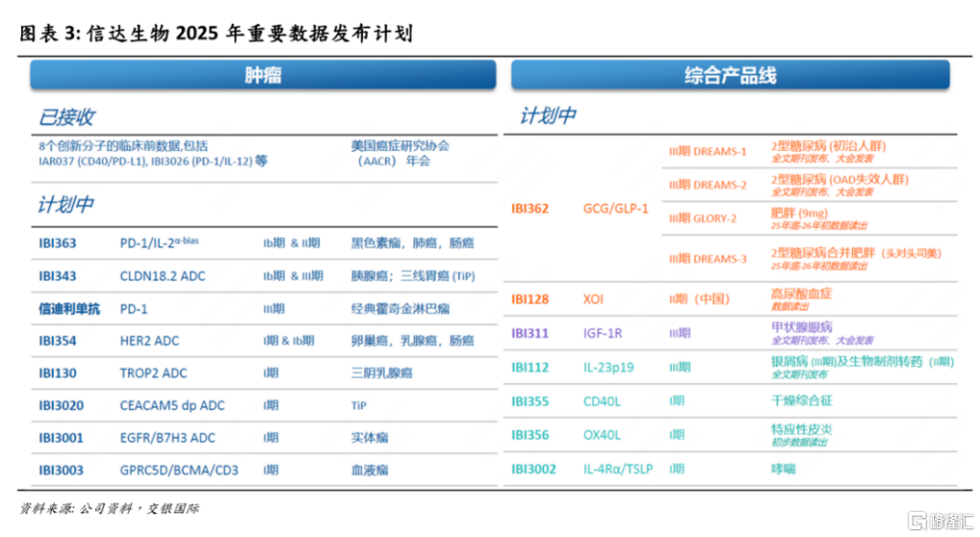The height and width of the screenshot is (537, 980).
Task: Click the 信迪利单抗 drug name
Action: [x=69, y=308]
